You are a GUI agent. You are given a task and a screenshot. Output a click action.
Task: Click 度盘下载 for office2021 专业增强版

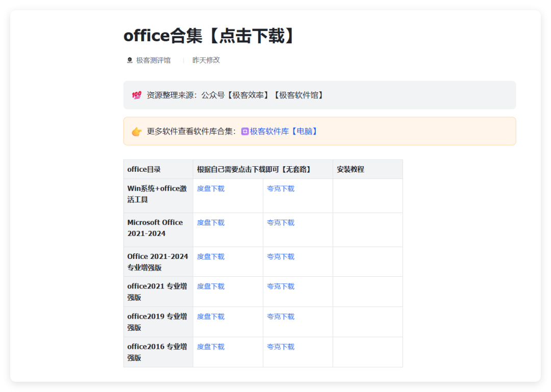[x=211, y=286]
